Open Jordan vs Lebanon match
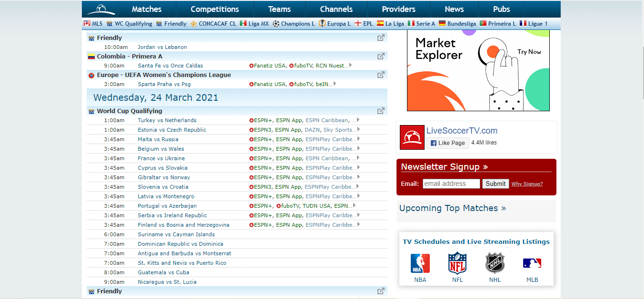 162,47
